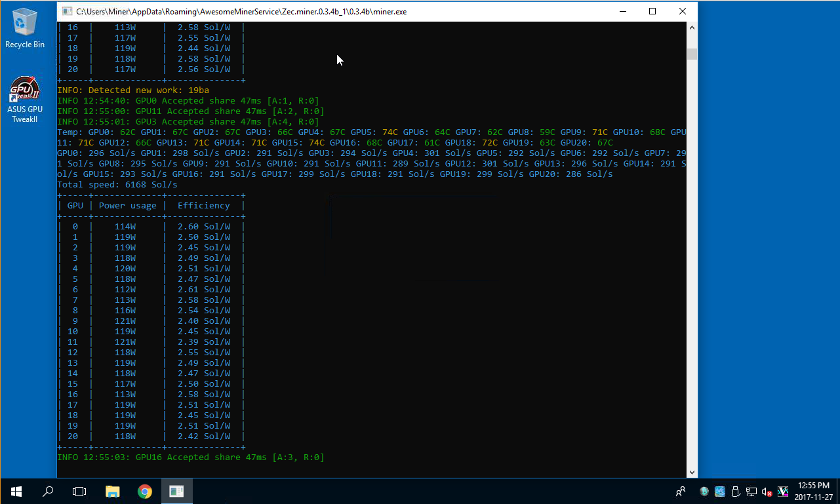This screenshot has height=504, width=840.
Task: Click "Total speed: 6168 Sol/s" line
Action: [x=117, y=184]
